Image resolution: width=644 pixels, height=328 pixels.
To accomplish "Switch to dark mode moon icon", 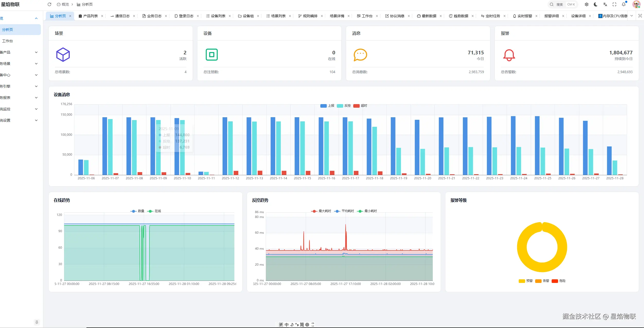I will [596, 4].
